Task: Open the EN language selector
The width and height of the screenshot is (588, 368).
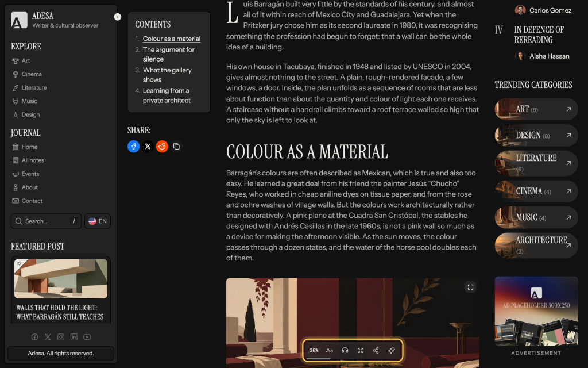Action: pos(98,221)
